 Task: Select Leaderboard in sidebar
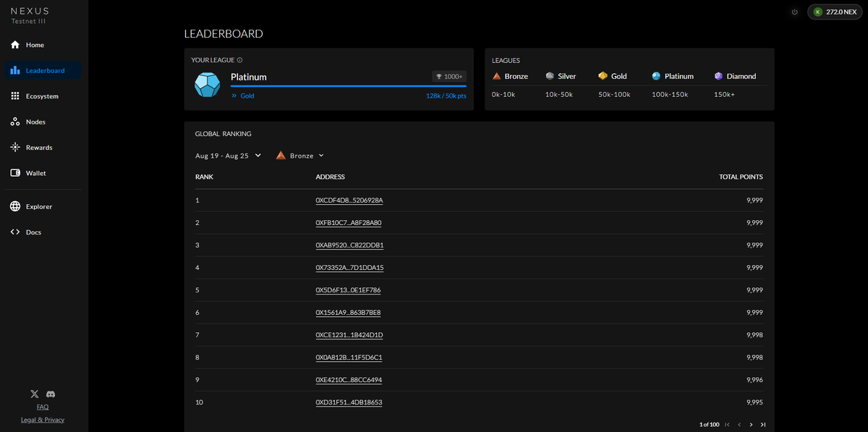(x=42, y=70)
